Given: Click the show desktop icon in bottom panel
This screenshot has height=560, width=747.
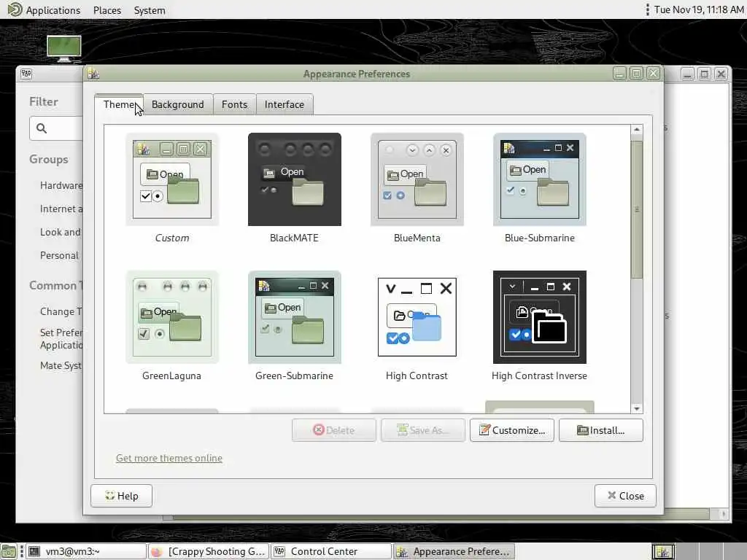Looking at the screenshot, I should [x=9, y=551].
